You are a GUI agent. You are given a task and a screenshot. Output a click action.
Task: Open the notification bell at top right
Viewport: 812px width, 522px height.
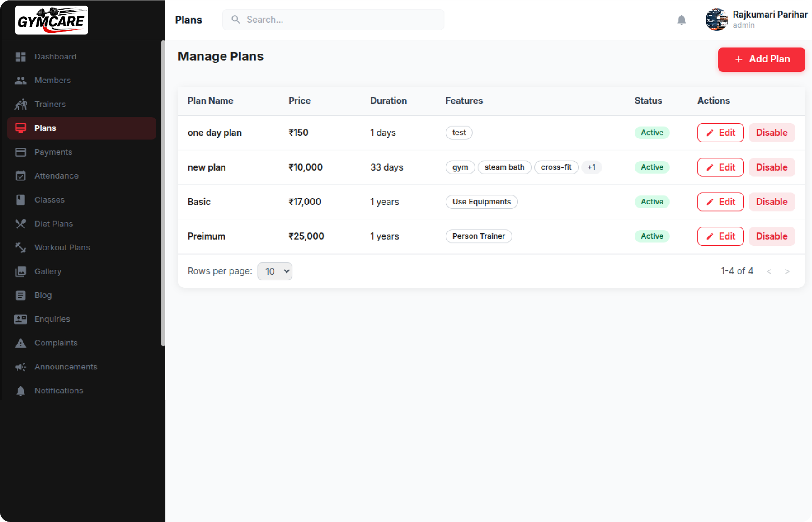(682, 20)
